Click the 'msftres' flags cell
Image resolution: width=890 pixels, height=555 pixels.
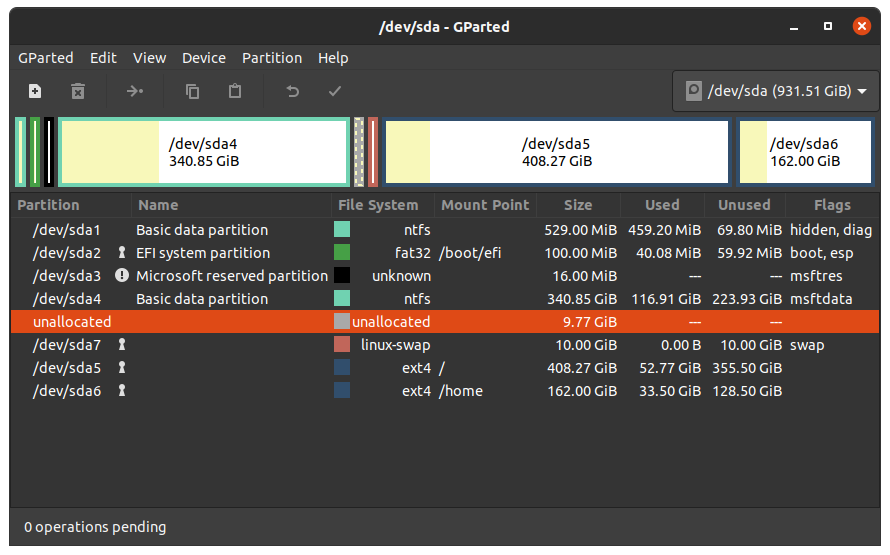point(816,276)
